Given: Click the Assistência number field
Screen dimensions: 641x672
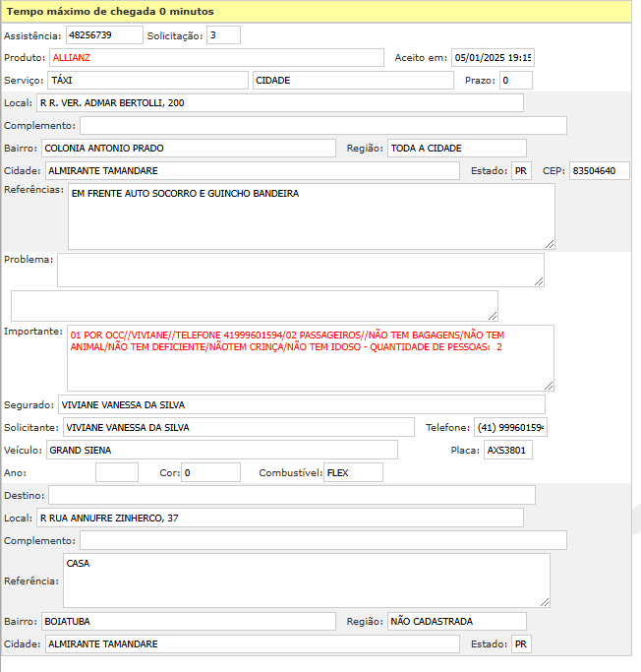Looking at the screenshot, I should pyautogui.click(x=104, y=35).
